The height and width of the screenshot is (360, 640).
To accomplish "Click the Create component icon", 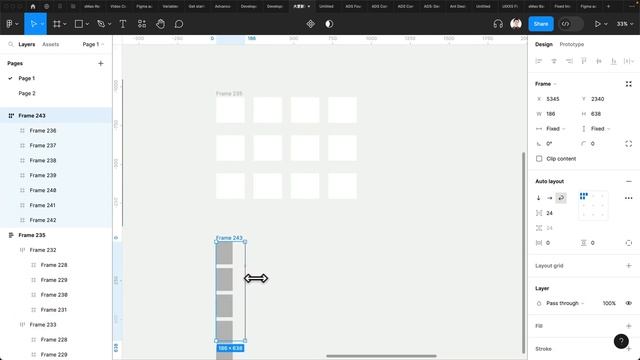I will [x=311, y=24].
